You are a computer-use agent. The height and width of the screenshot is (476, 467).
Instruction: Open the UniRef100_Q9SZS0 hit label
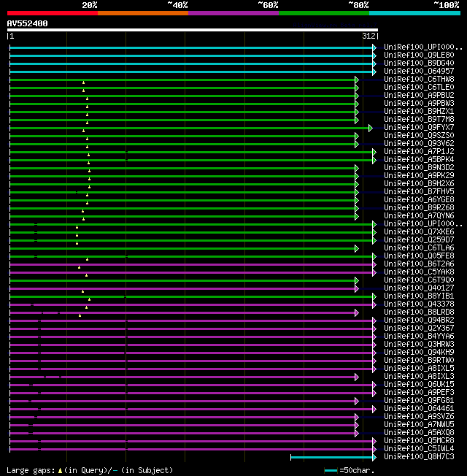pyautogui.click(x=419, y=135)
